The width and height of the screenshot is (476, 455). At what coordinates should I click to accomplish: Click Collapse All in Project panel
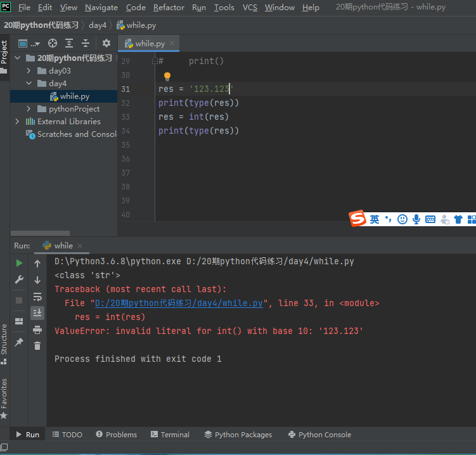[85, 43]
